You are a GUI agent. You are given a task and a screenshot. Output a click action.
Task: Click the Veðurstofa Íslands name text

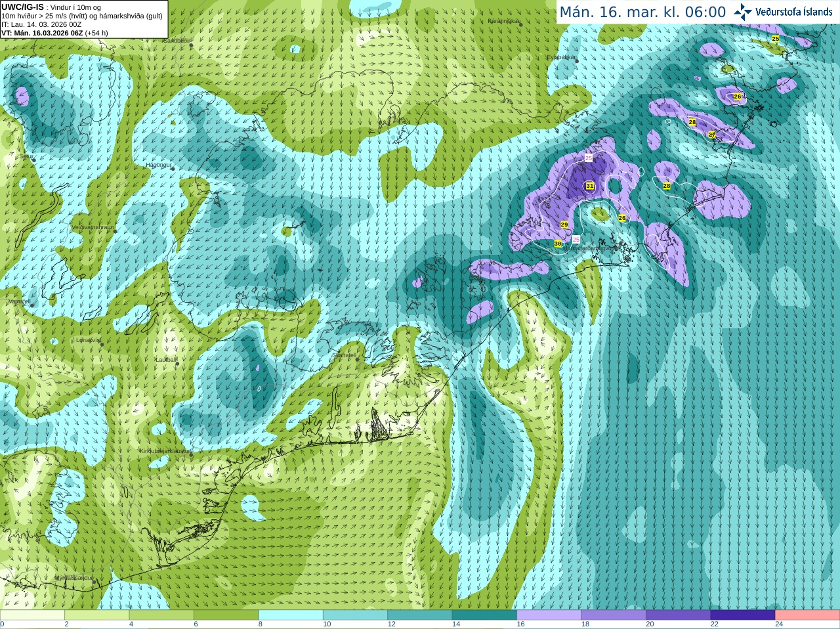(794, 12)
